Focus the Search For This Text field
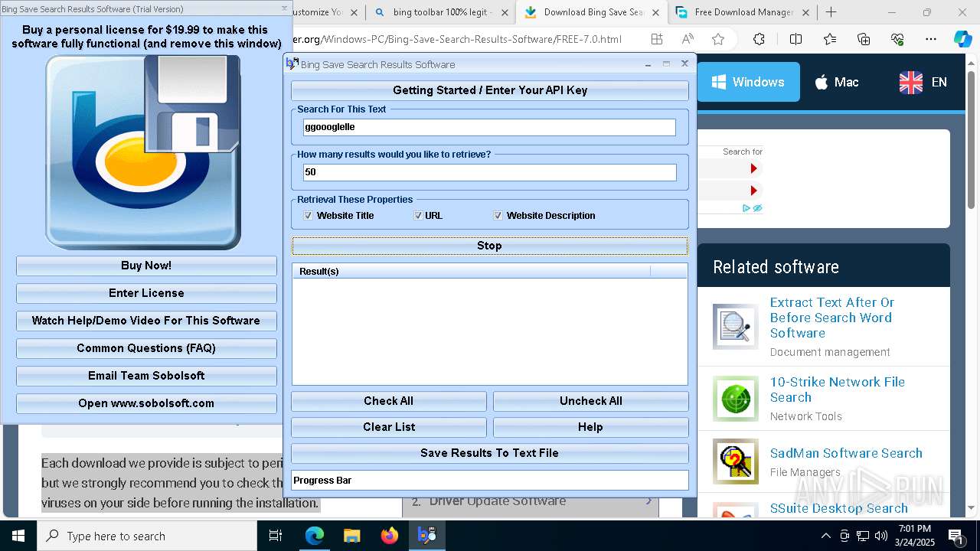 489,127
